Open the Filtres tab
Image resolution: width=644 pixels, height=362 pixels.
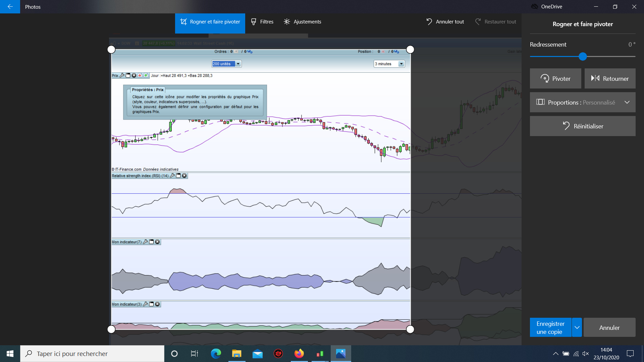[x=262, y=22]
